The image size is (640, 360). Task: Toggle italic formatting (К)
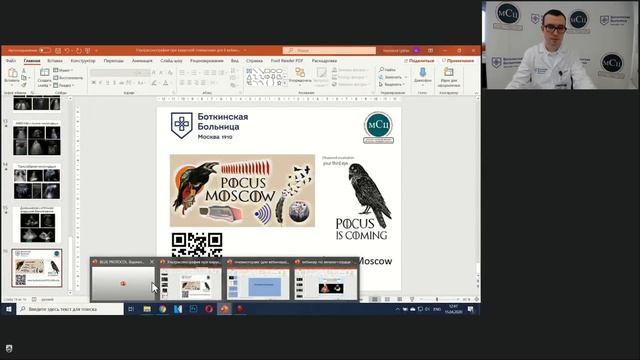tap(101, 83)
